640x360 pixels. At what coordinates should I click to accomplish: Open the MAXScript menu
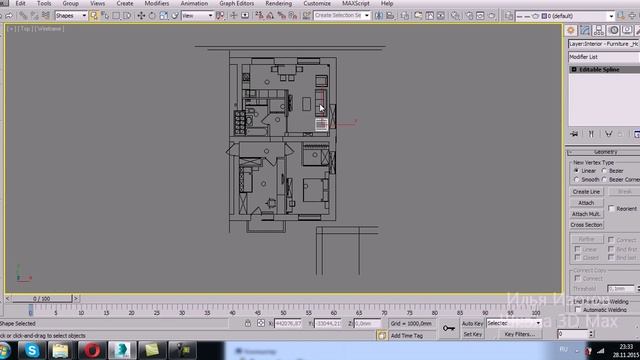click(356, 3)
